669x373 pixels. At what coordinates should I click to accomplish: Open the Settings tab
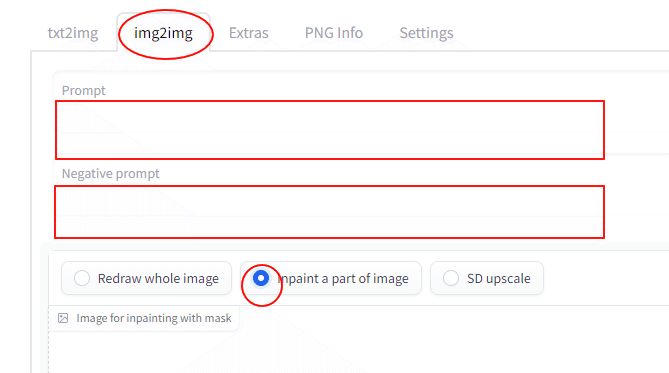(426, 33)
